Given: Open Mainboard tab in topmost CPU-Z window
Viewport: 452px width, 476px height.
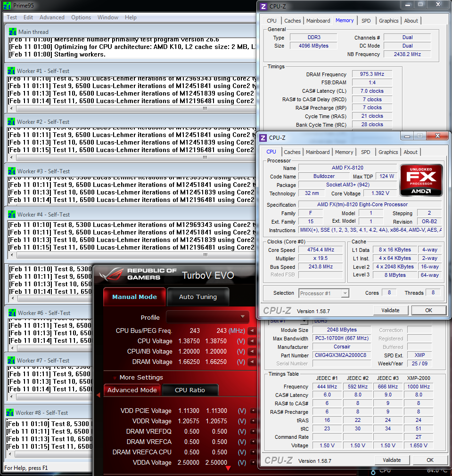Looking at the screenshot, I should tap(318, 21).
